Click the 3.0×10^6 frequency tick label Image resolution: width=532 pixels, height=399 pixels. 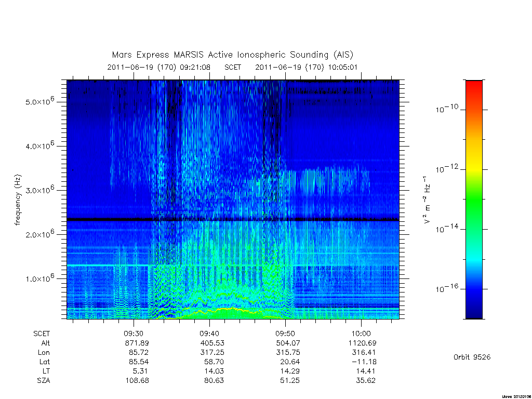coord(39,190)
